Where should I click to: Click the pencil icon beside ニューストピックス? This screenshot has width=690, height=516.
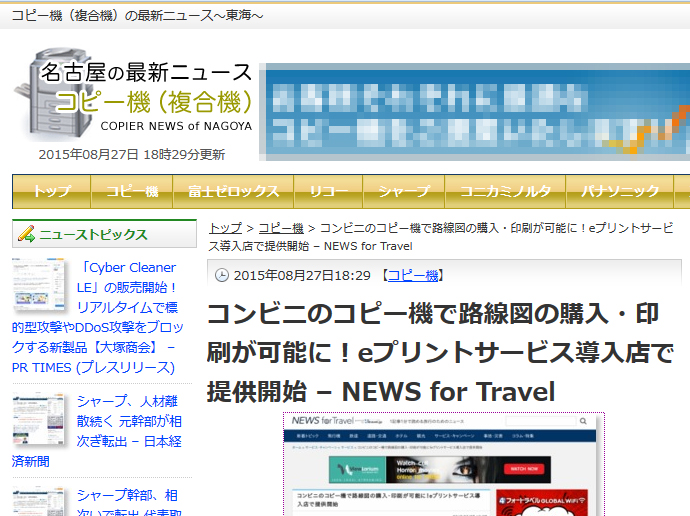(26, 234)
